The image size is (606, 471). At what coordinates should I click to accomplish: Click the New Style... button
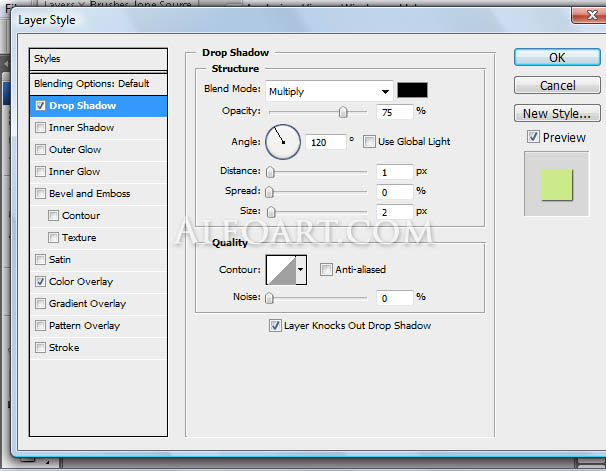coord(557,114)
